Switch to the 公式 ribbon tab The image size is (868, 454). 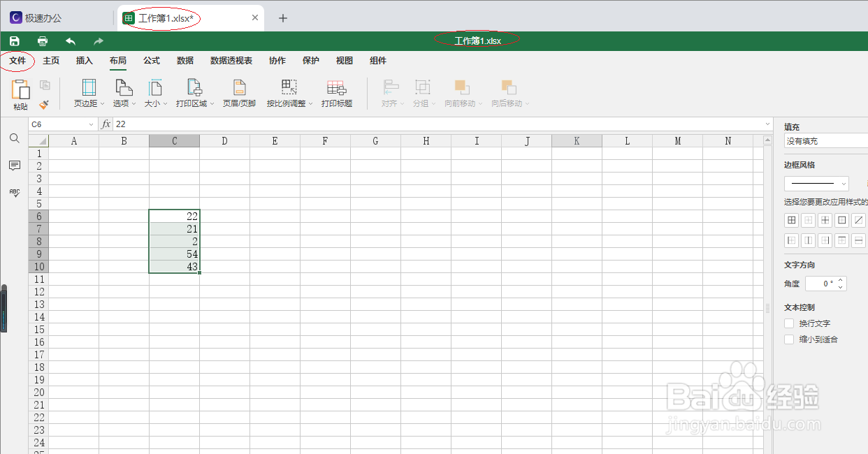[152, 61]
